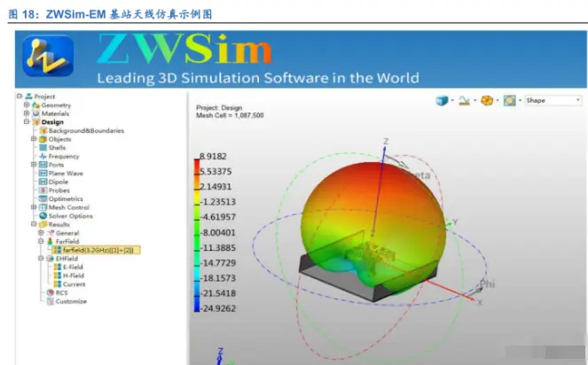Click the Current result icon
This screenshot has height=365, width=588.
(58, 284)
